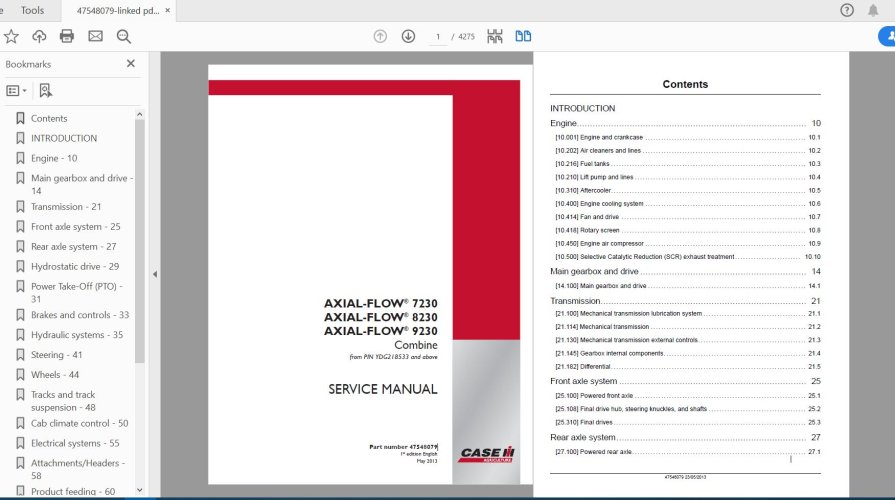Open Power Take-Off (PTO) - 31 bookmark

(77, 292)
